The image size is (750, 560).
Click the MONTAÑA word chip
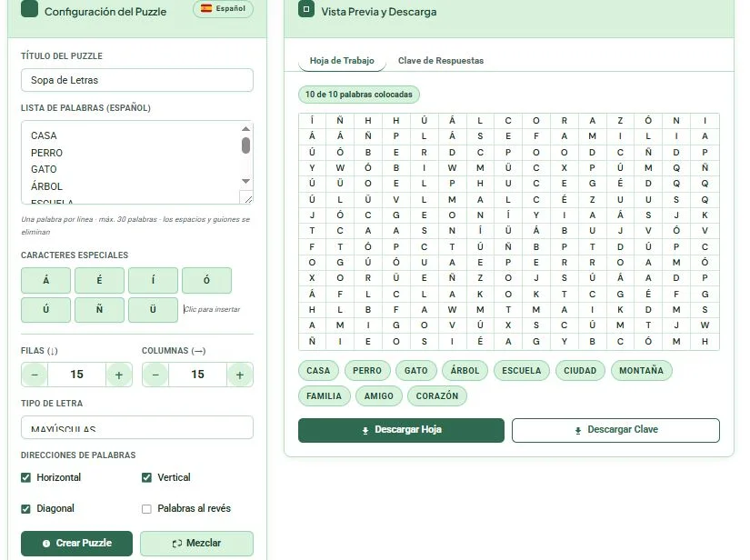click(x=642, y=370)
